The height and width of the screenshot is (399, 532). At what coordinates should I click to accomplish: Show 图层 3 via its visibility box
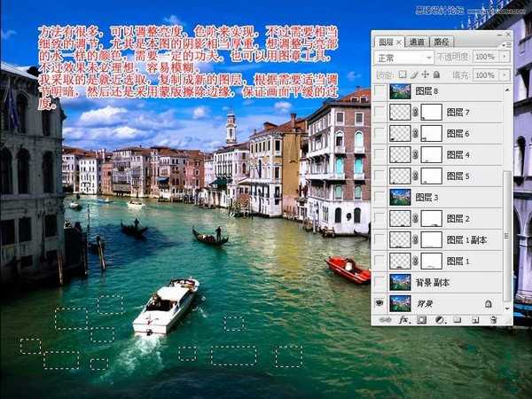tap(379, 198)
